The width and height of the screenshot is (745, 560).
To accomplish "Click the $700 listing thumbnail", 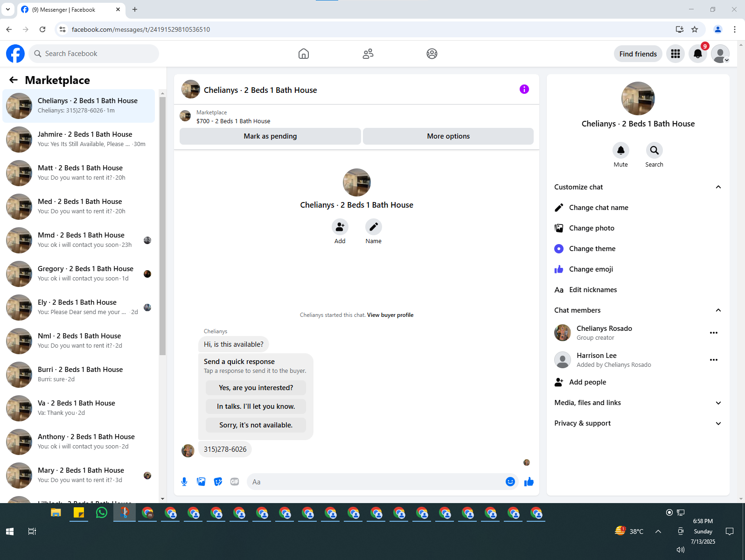I will pyautogui.click(x=186, y=116).
